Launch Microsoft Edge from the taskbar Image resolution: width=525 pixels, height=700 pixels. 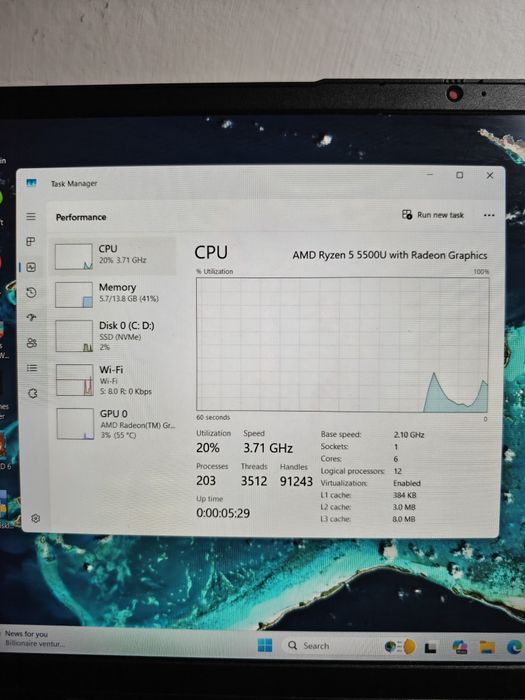tap(514, 647)
